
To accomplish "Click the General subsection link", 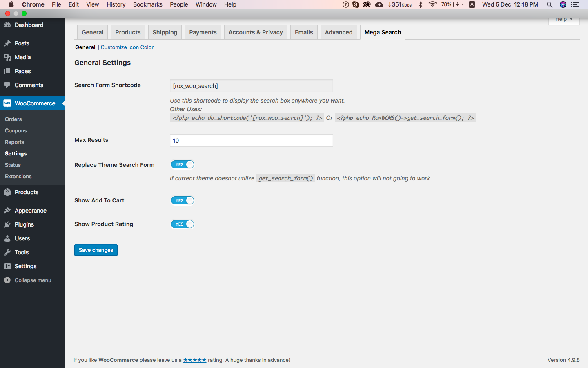I will click(x=85, y=47).
